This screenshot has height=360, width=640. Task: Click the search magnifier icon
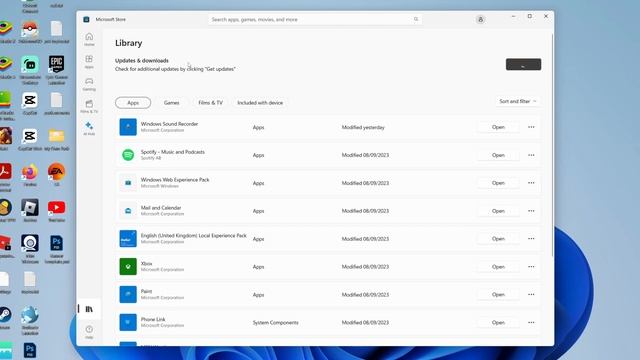click(x=416, y=19)
